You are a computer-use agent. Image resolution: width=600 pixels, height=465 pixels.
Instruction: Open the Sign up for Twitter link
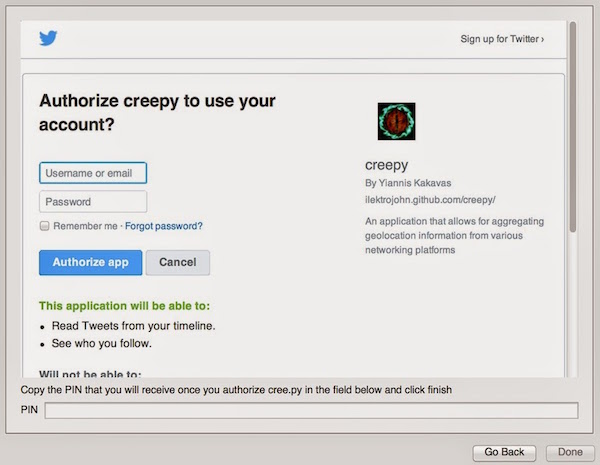tap(502, 39)
